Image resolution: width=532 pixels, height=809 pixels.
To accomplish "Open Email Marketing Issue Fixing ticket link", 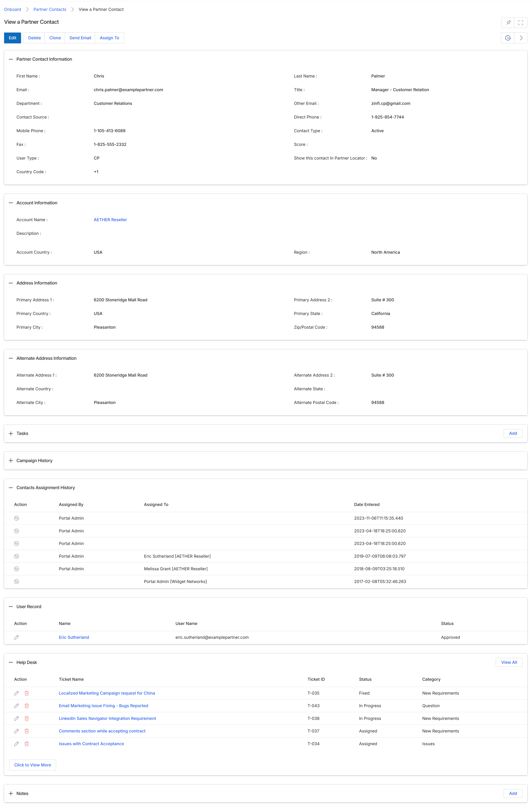I will [103, 706].
